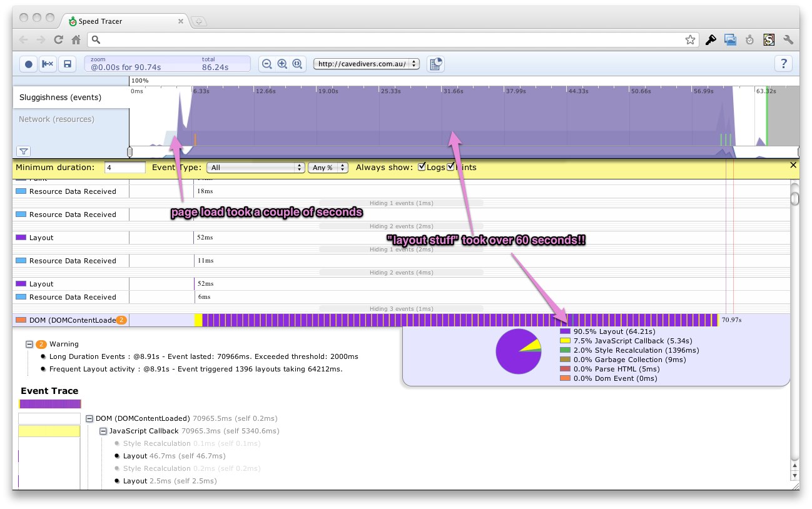812x509 pixels.
Task: Click the Minimum duration input field
Action: click(124, 168)
